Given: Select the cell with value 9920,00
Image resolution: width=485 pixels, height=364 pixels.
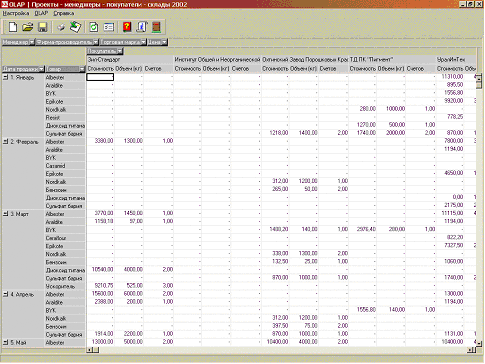Looking at the screenshot, I should pos(450,101).
